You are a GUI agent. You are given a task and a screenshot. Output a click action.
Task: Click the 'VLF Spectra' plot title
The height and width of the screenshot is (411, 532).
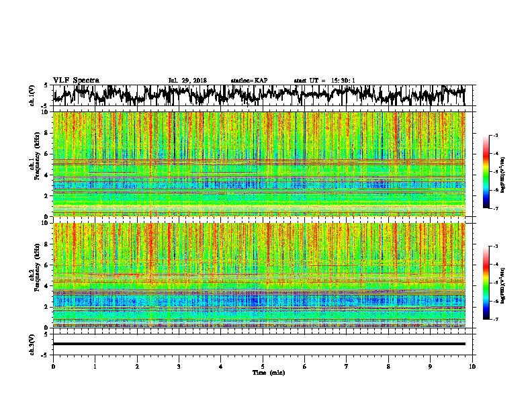pos(76,81)
